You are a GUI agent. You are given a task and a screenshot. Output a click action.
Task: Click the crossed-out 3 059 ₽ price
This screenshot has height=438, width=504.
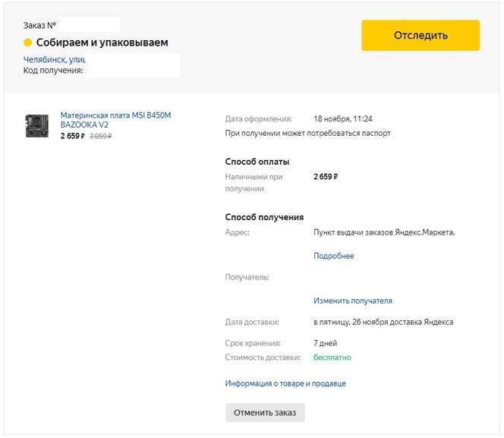pyautogui.click(x=100, y=137)
